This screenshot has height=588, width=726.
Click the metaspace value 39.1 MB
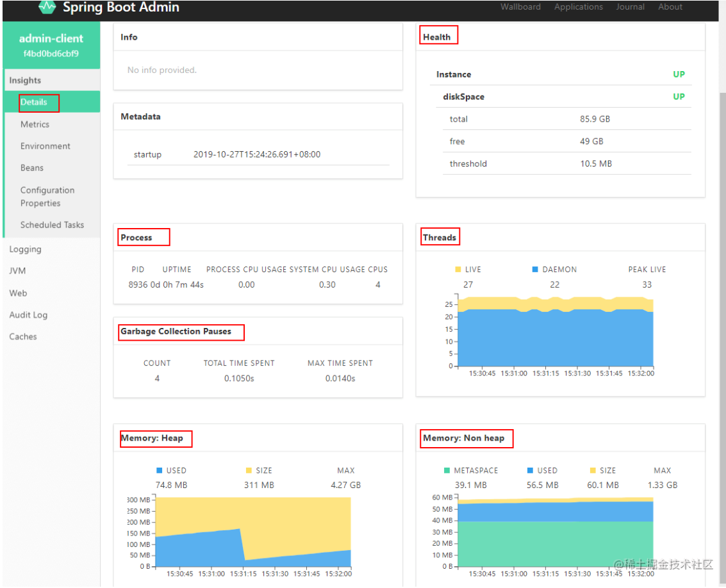pos(471,486)
